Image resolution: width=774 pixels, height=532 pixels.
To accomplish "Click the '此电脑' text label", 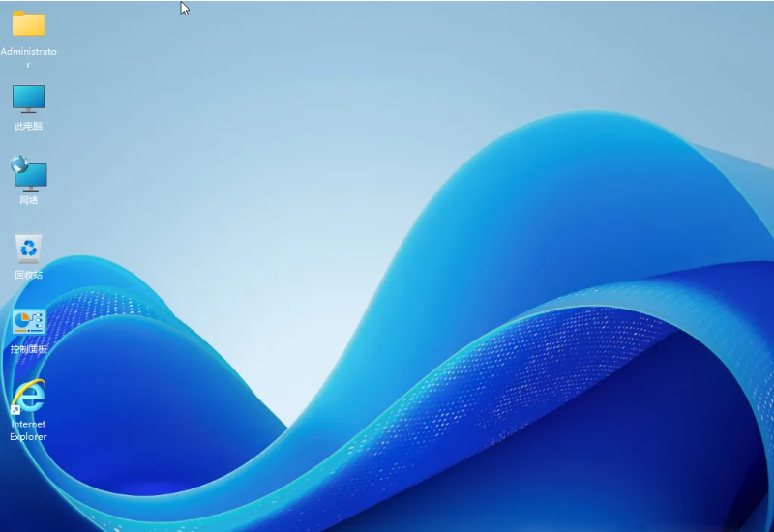I will 28,126.
